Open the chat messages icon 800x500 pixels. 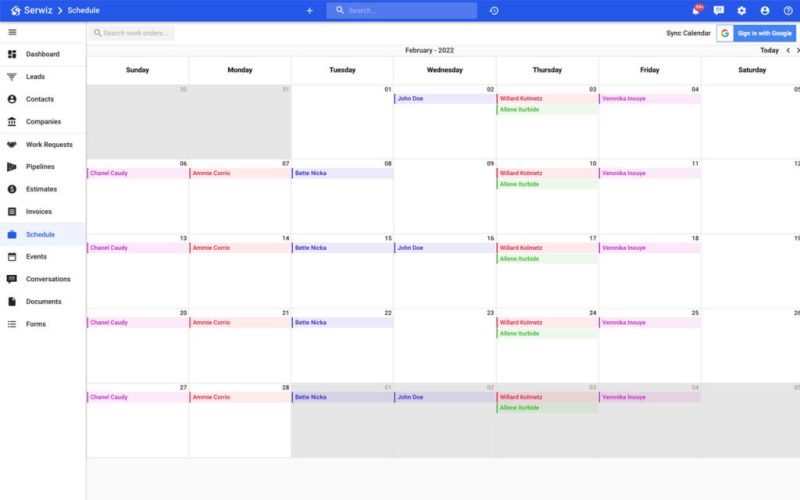[719, 10]
